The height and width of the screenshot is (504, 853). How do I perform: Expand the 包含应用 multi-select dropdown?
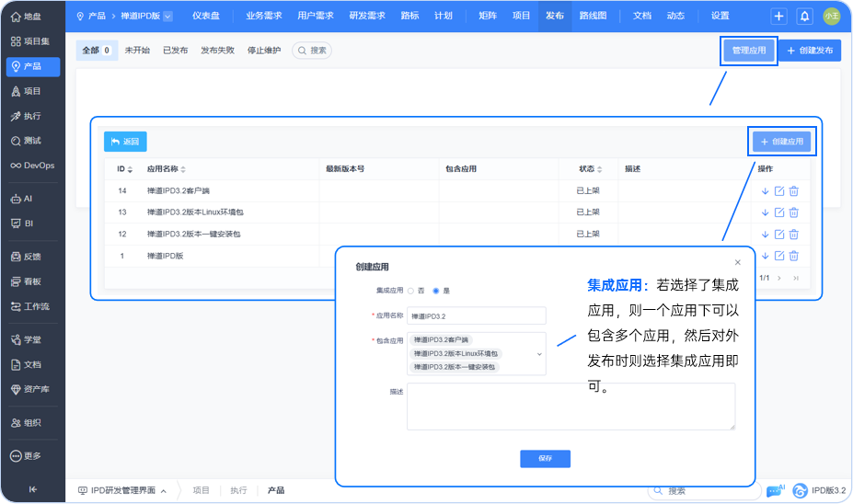(539, 353)
